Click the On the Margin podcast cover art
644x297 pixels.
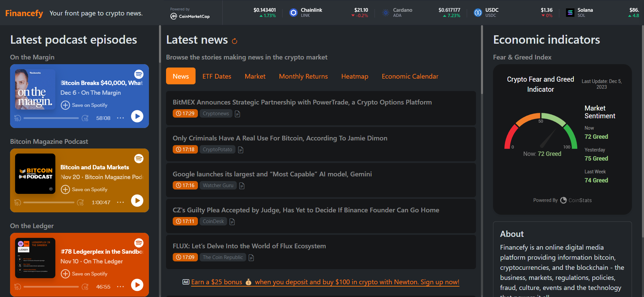click(35, 89)
